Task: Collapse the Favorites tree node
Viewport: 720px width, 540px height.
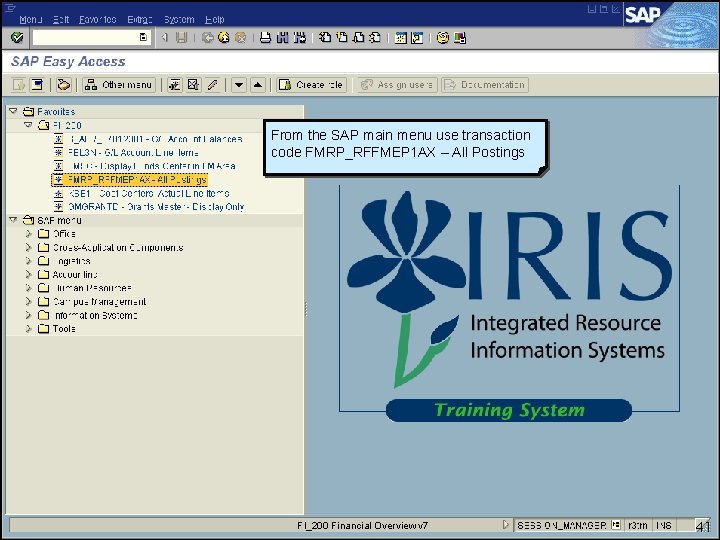Action: pyautogui.click(x=13, y=111)
